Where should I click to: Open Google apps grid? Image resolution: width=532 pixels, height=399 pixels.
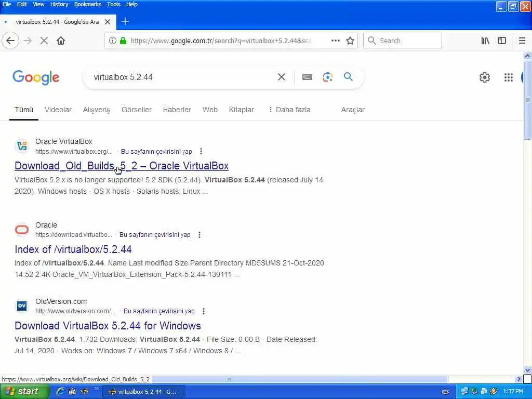(508, 77)
